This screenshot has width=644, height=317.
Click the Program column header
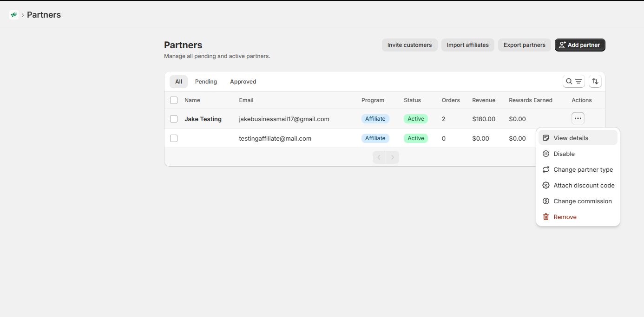click(373, 100)
